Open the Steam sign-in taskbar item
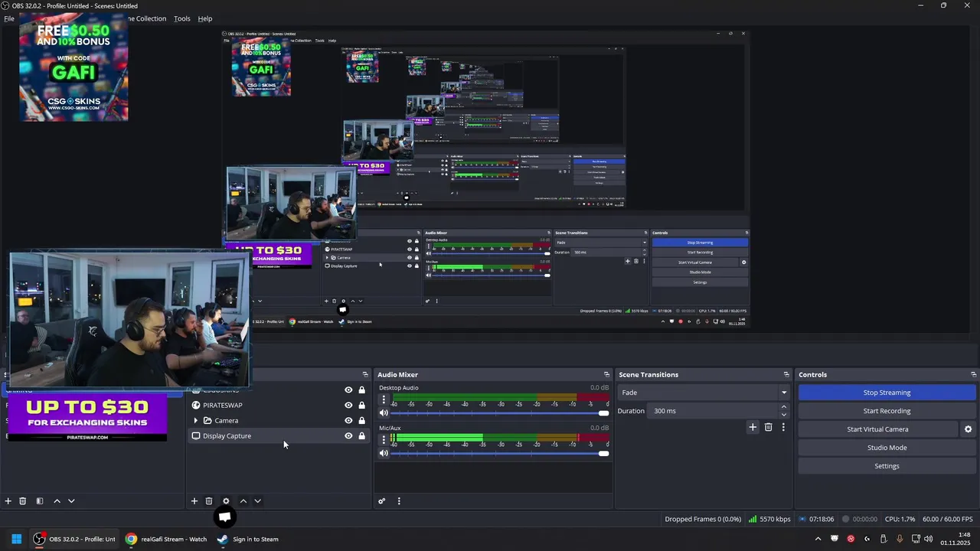The width and height of the screenshot is (980, 551). [247, 539]
